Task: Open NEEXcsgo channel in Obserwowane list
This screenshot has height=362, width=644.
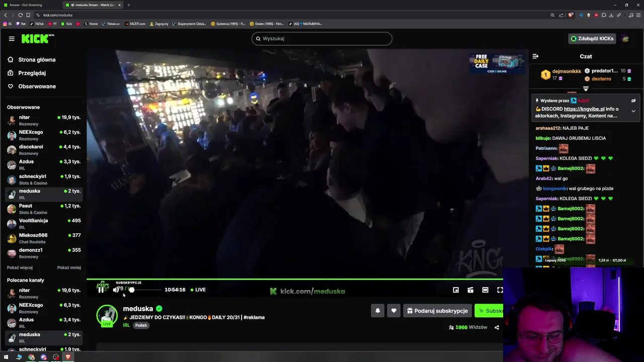Action: [44, 135]
